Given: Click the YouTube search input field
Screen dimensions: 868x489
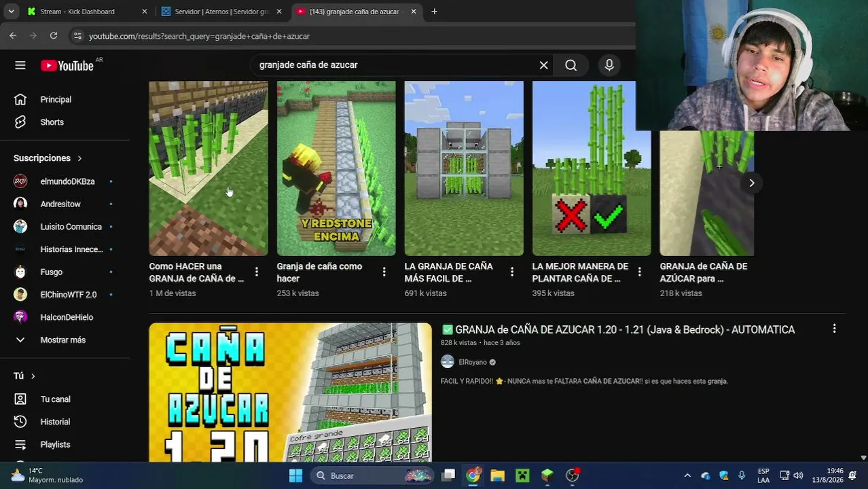Looking at the screenshot, I should [x=394, y=65].
